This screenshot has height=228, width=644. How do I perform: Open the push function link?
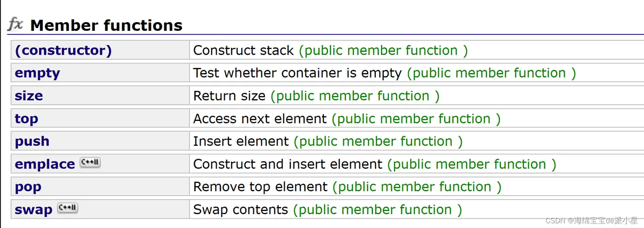click(32, 141)
